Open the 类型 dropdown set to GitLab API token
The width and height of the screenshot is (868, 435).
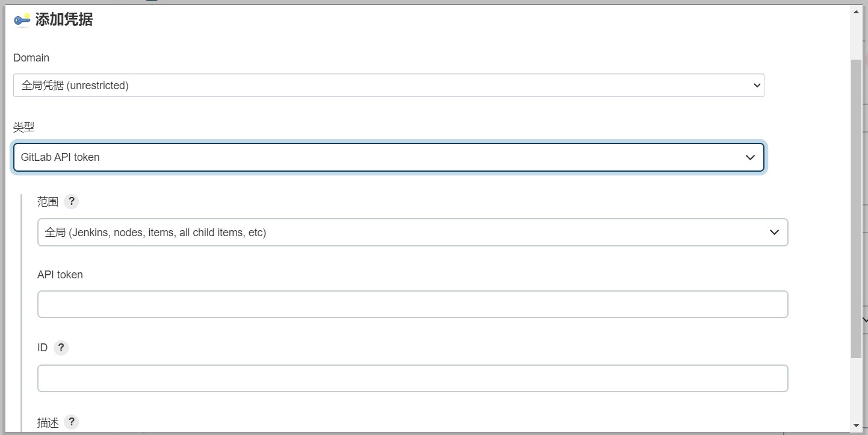click(388, 157)
